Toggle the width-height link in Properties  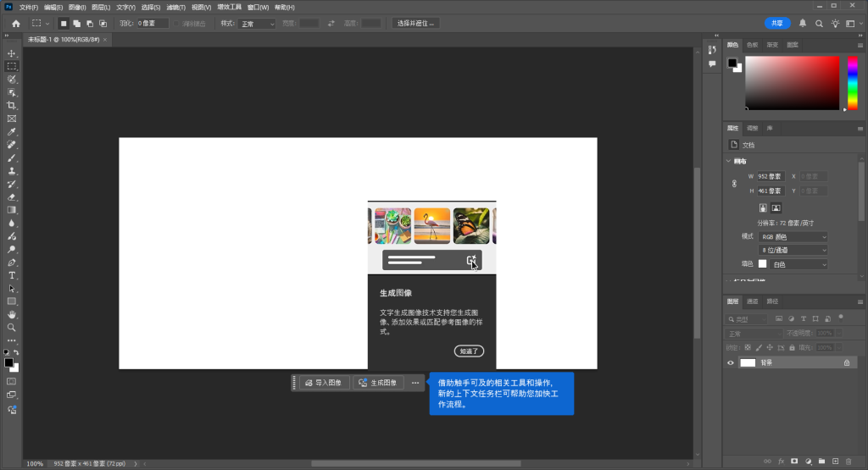(734, 183)
